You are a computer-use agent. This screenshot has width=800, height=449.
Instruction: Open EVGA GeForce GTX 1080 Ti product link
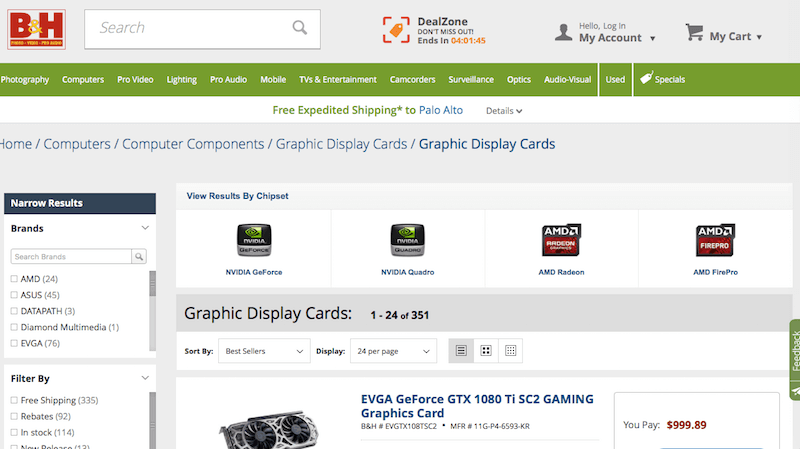(x=477, y=406)
